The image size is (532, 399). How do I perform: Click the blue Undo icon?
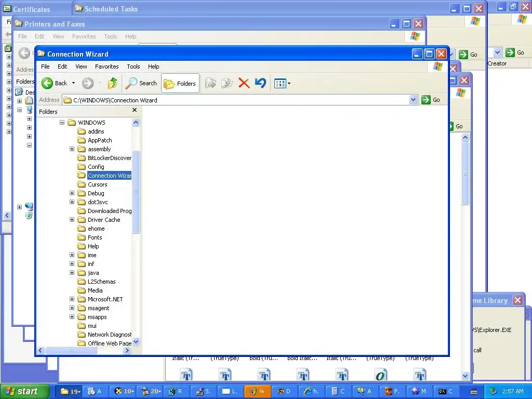pyautogui.click(x=260, y=83)
